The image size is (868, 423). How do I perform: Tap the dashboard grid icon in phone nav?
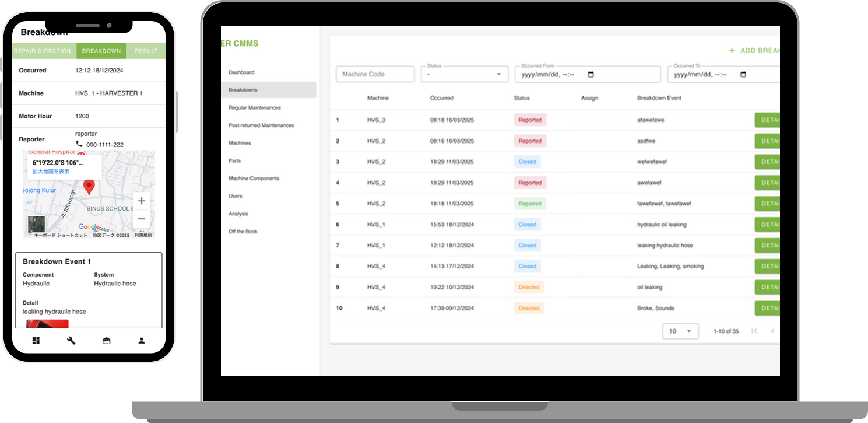36,341
